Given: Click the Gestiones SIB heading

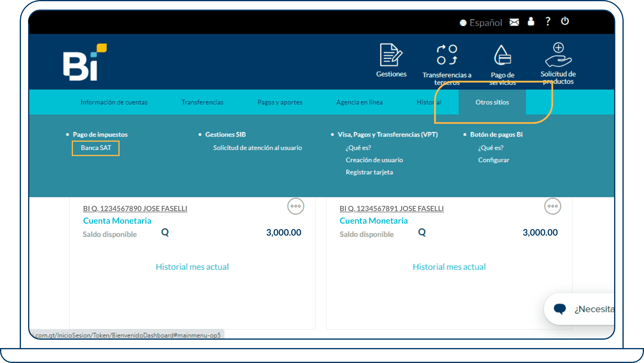Looking at the screenshot, I should [225, 135].
